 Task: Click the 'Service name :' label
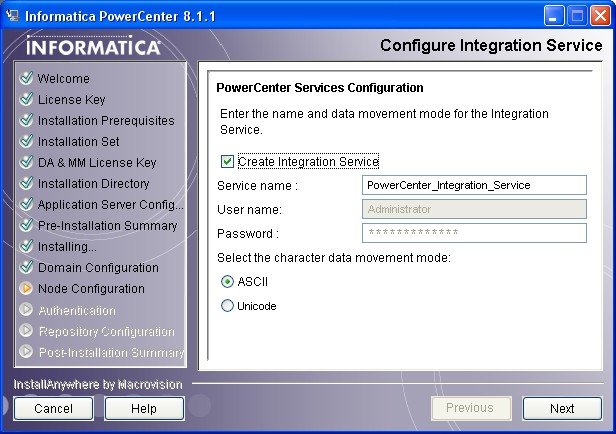click(258, 185)
